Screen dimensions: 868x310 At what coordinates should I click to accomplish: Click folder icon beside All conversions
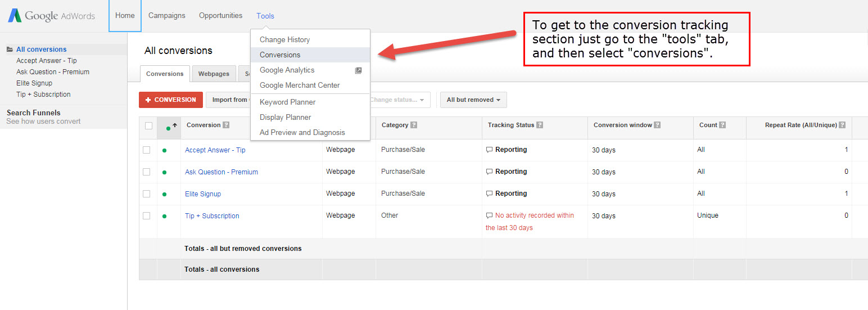point(10,50)
